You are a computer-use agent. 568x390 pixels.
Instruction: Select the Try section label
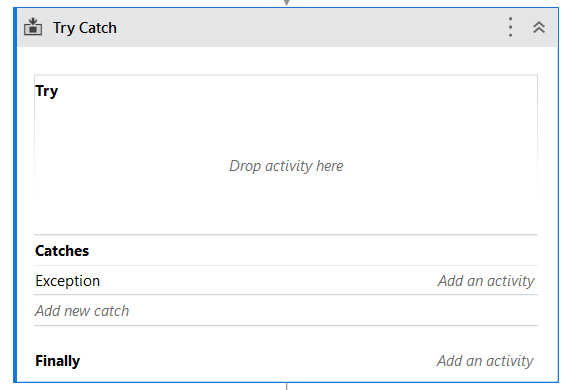coord(47,91)
